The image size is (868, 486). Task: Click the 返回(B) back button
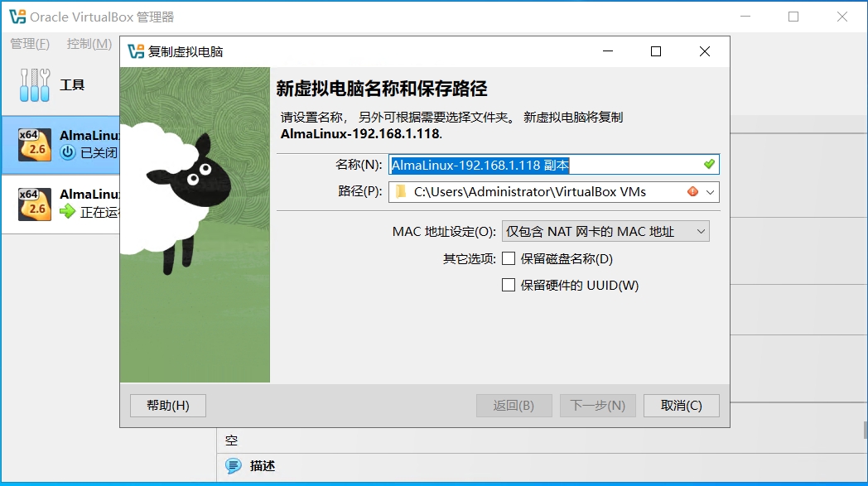pos(514,406)
